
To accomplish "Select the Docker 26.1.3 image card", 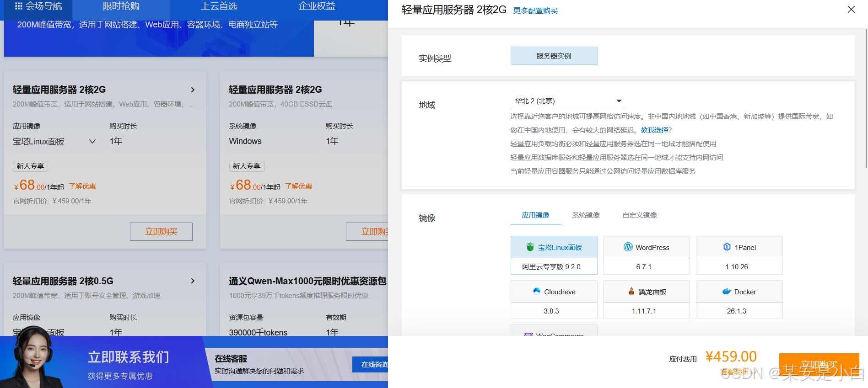I will 739,299.
